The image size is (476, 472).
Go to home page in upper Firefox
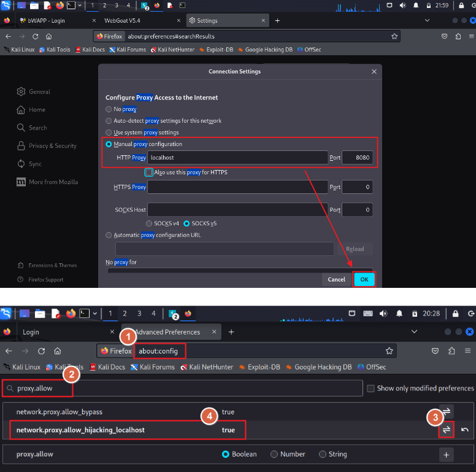pos(48,36)
